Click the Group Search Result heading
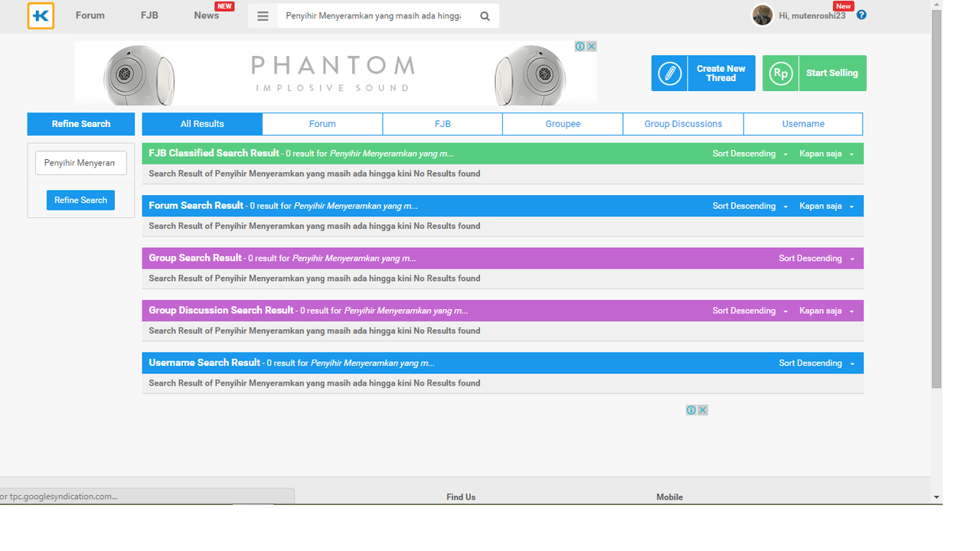The width and height of the screenshot is (980, 551). [195, 258]
